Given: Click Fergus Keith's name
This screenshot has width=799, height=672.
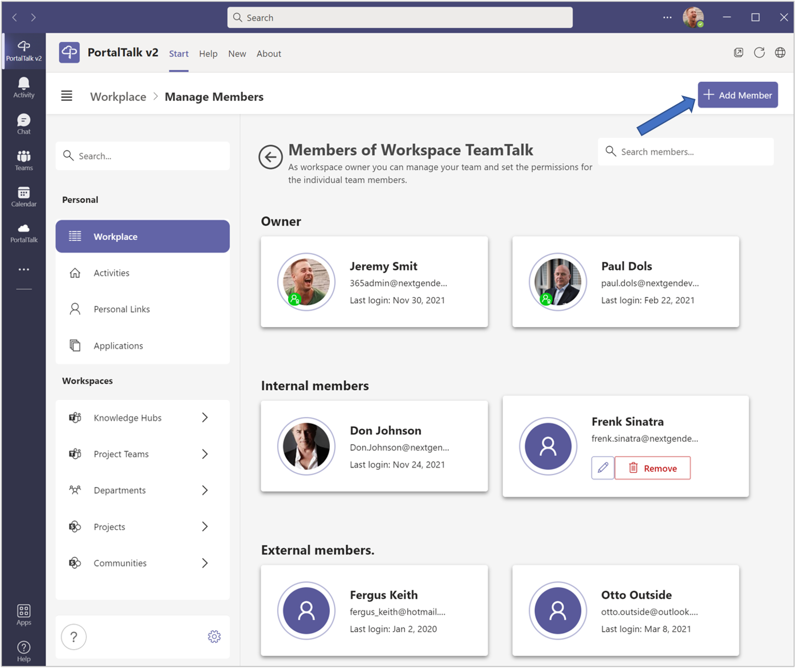Looking at the screenshot, I should (x=384, y=595).
